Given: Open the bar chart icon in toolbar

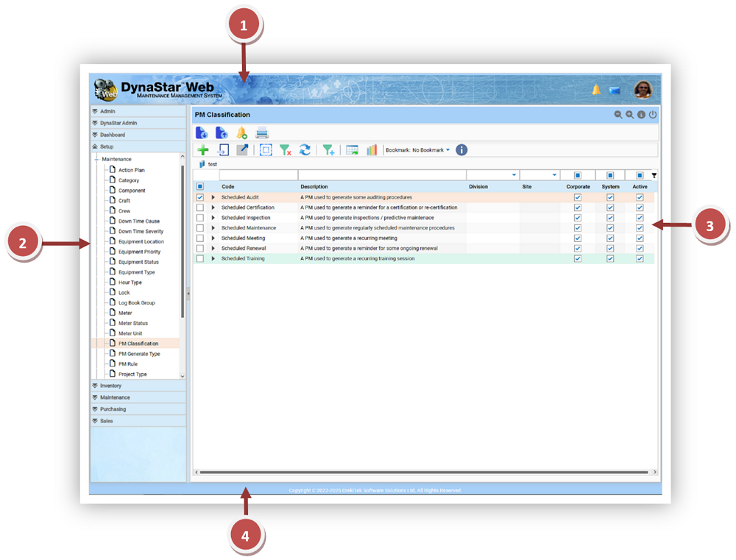Looking at the screenshot, I should tap(372, 150).
